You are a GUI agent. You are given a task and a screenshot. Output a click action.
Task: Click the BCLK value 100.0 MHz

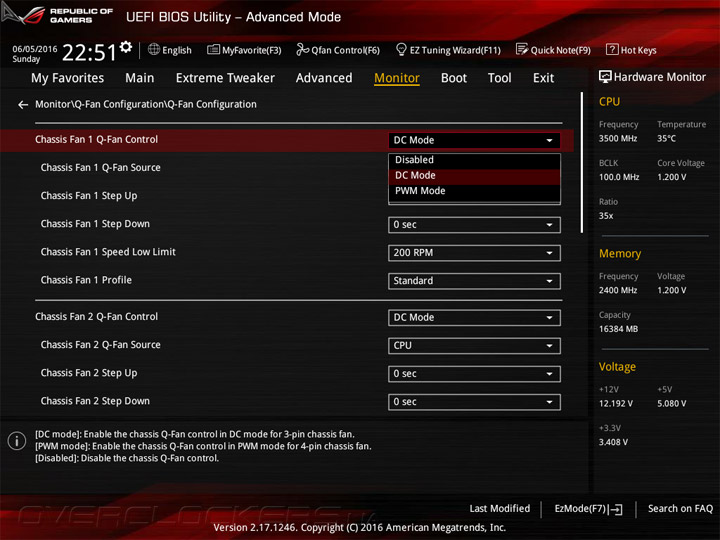click(619, 177)
